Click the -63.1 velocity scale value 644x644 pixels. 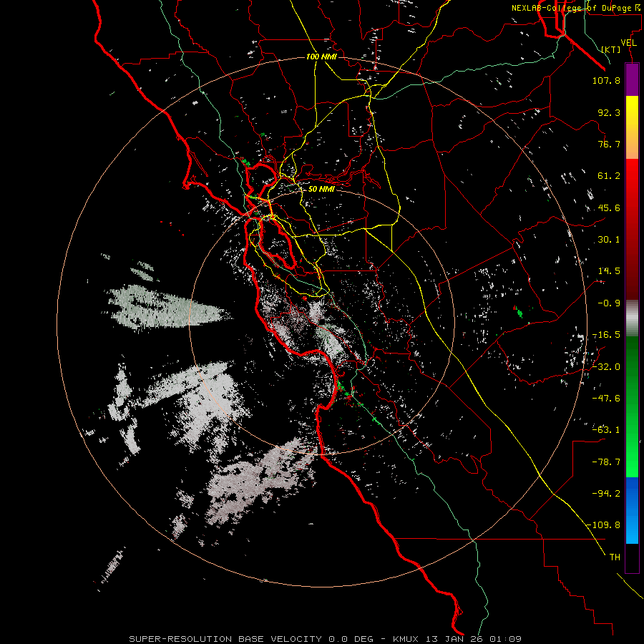click(x=606, y=430)
